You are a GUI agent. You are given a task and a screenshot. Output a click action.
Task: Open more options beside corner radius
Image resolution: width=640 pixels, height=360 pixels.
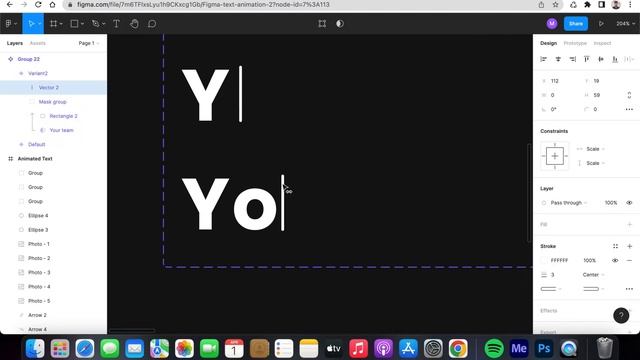click(x=629, y=109)
